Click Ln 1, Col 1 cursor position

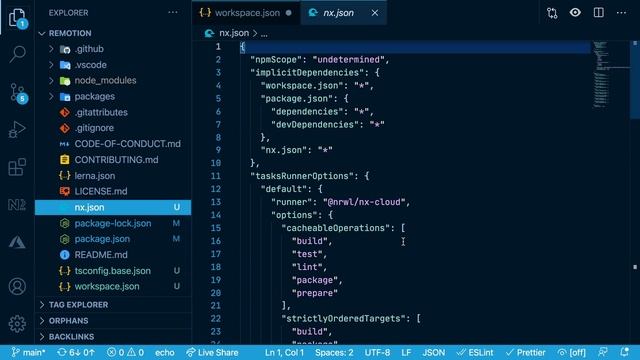[x=284, y=352]
